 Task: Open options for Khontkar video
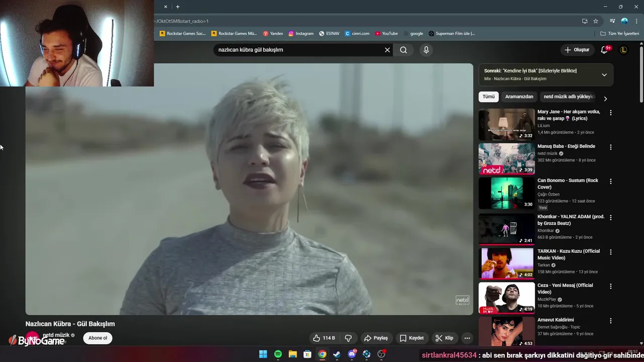tap(611, 218)
